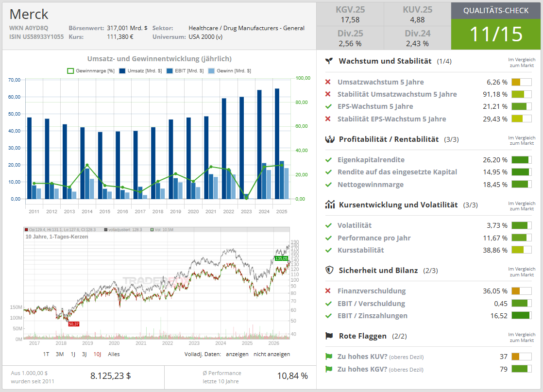Click the green flag next to Zu hohes KUV?
This screenshot has height=392, width=543.
(329, 357)
